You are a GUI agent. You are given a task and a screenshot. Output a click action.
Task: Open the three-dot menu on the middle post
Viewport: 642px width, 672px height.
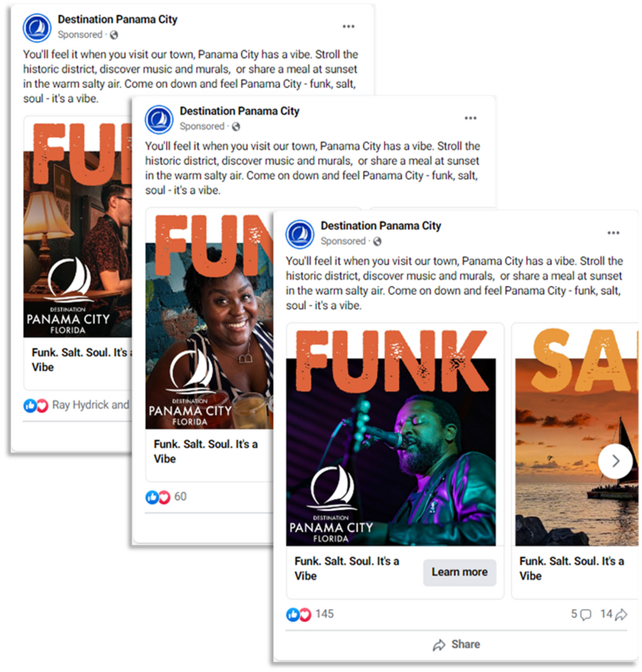tap(470, 118)
